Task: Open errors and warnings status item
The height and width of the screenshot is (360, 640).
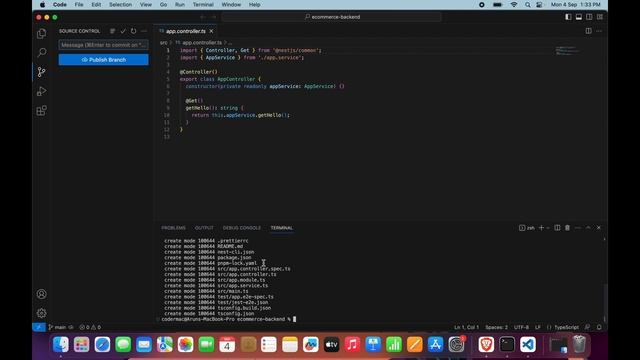Action: click(x=90, y=327)
